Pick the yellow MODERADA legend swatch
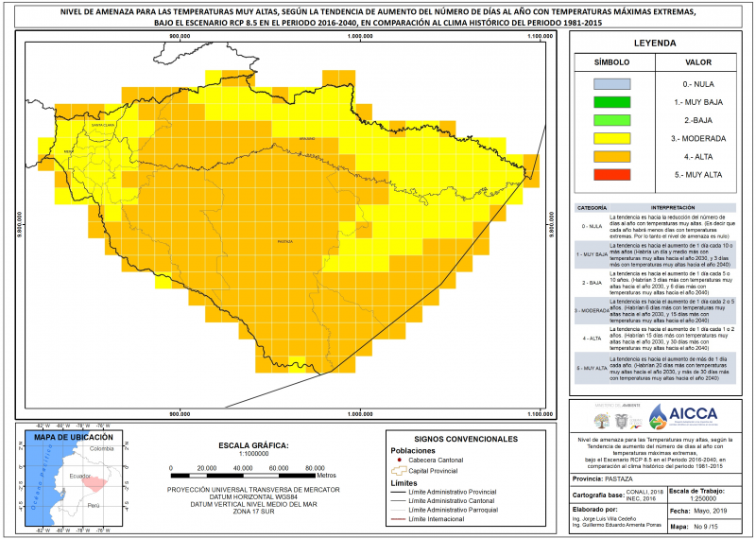The image size is (756, 539). (611, 138)
